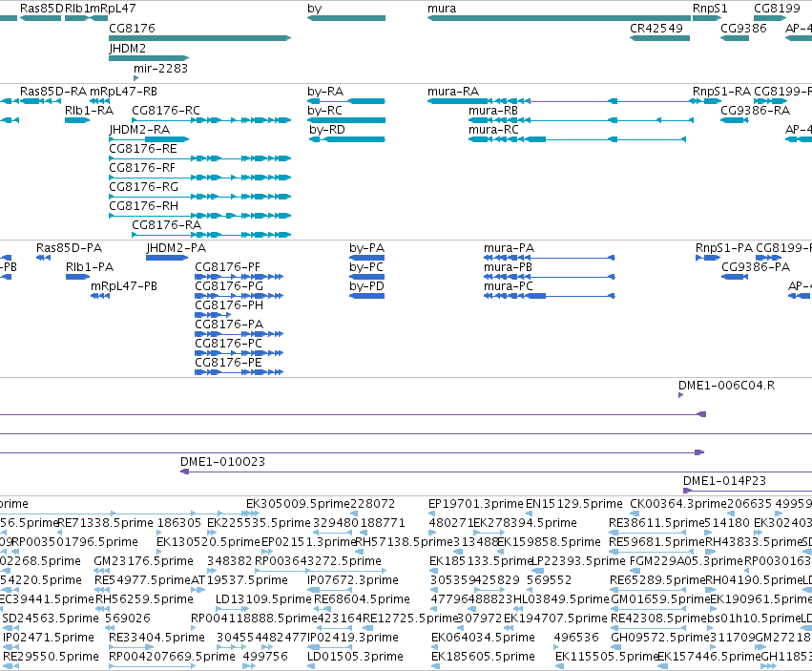The height and width of the screenshot is (671, 812).
Task: Click the CG8176-PH protein glyph
Action: 213,315
